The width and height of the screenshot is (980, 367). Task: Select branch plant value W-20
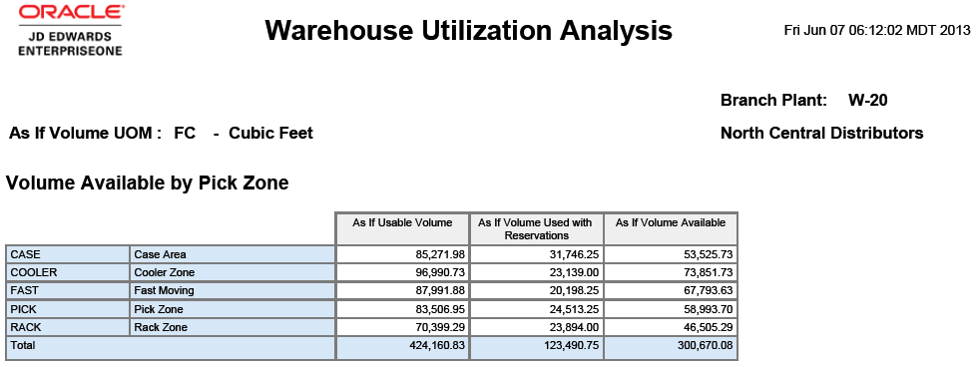(867, 100)
